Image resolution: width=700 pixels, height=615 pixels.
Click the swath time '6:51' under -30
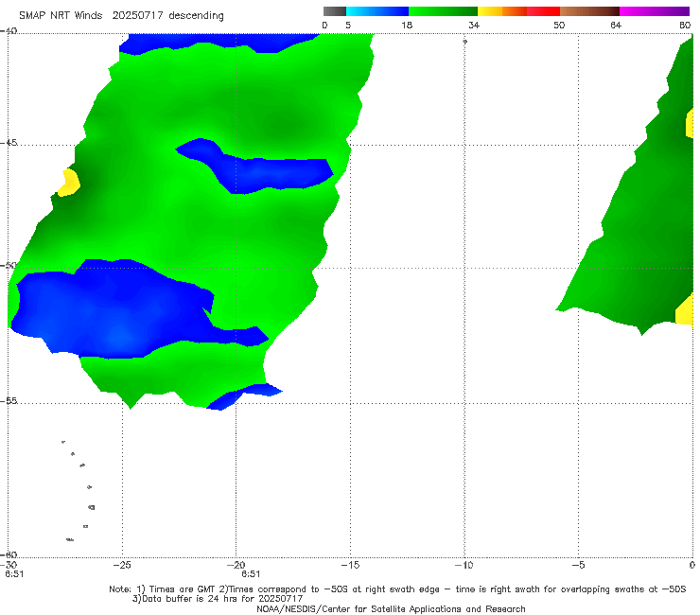point(14,574)
